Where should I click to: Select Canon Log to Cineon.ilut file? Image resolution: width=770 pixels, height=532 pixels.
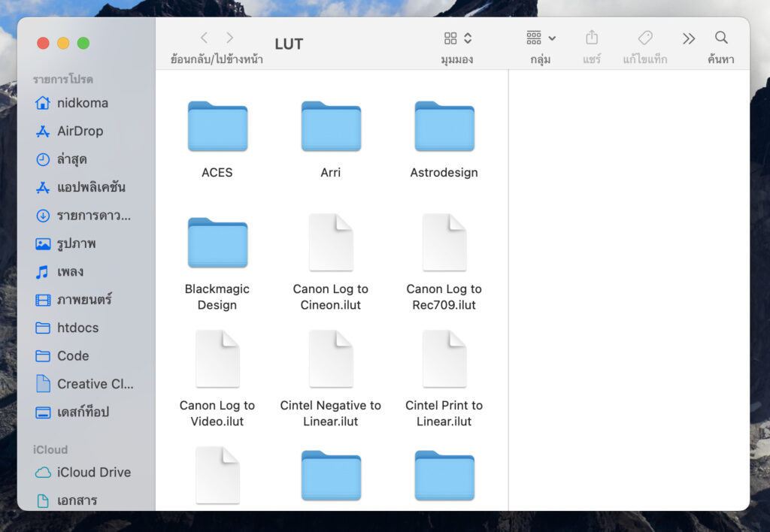331,243
